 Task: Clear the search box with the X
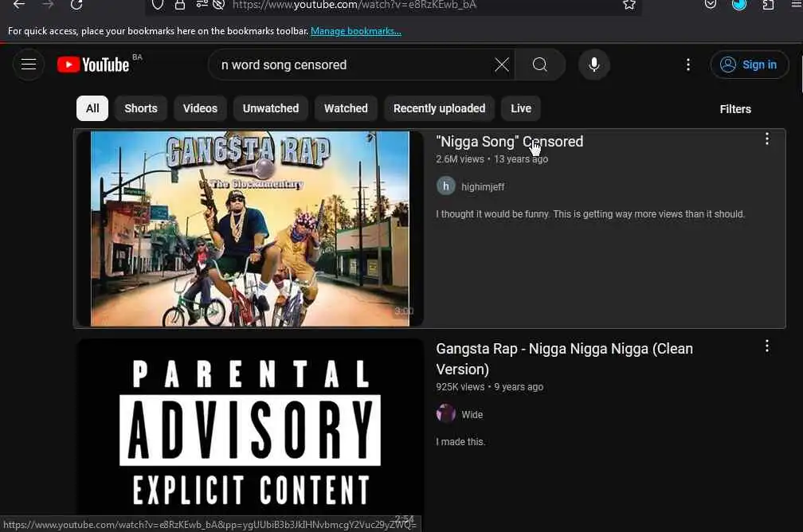click(x=502, y=65)
